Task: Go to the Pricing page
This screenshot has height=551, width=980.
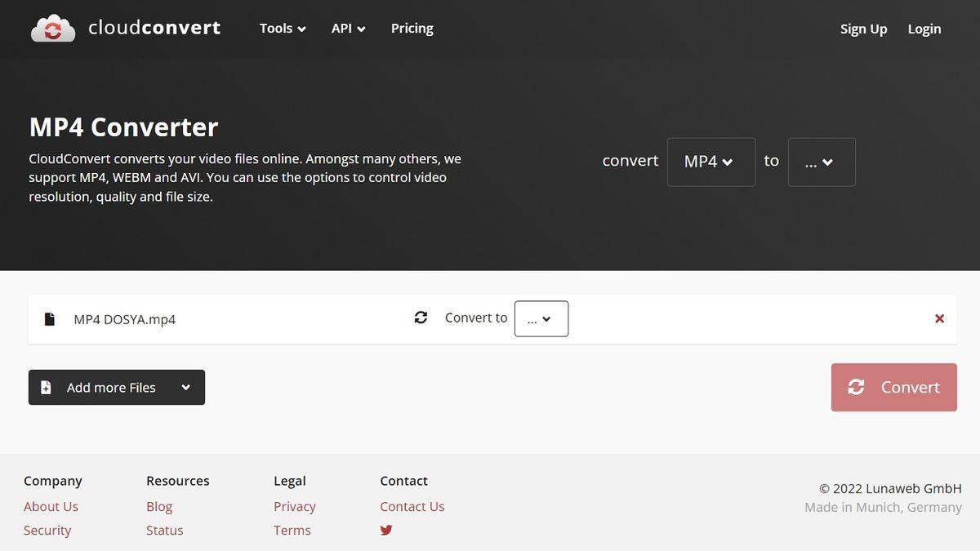Action: (x=412, y=29)
